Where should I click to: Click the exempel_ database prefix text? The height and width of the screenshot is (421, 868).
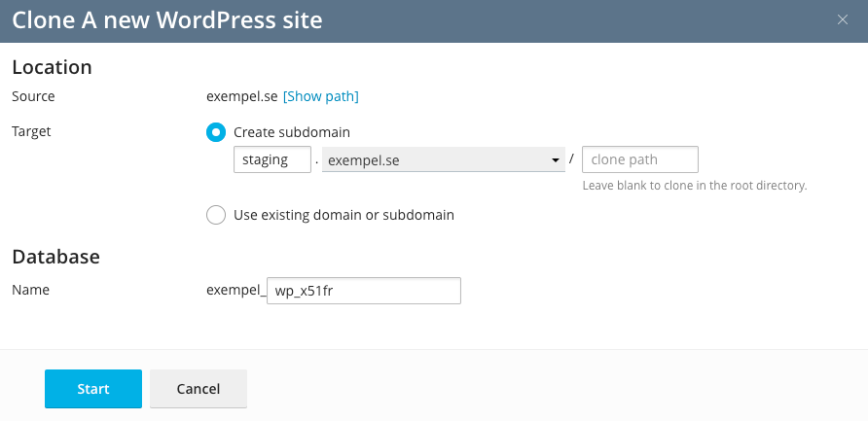point(235,290)
